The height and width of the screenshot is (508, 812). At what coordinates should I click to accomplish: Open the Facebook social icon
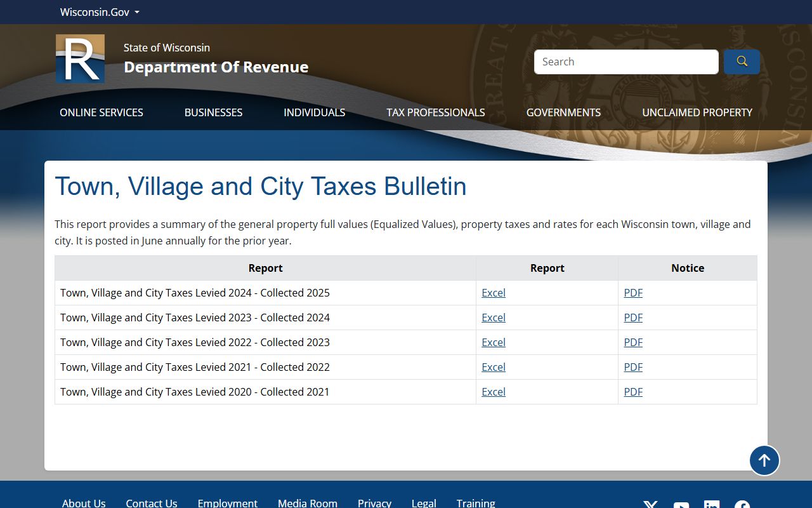point(742,505)
